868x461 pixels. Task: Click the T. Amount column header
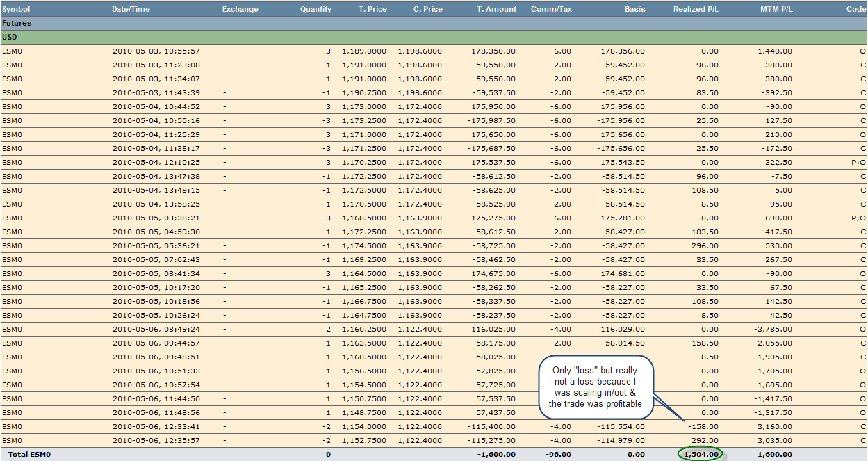[496, 9]
